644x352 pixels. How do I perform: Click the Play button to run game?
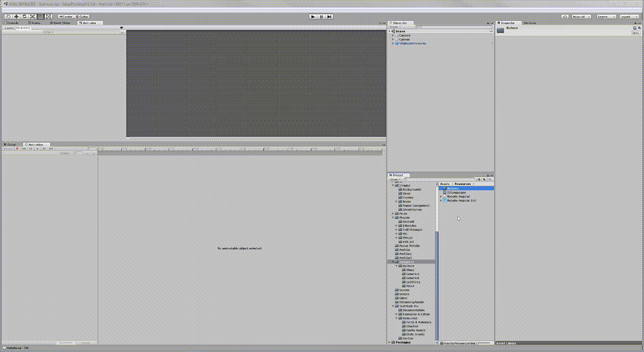coord(313,17)
